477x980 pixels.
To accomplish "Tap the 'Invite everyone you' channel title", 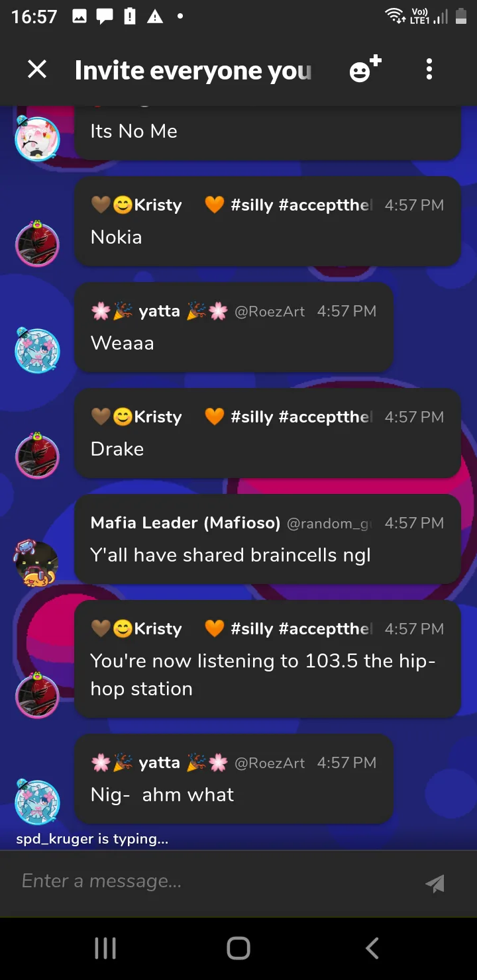I will [x=193, y=70].
